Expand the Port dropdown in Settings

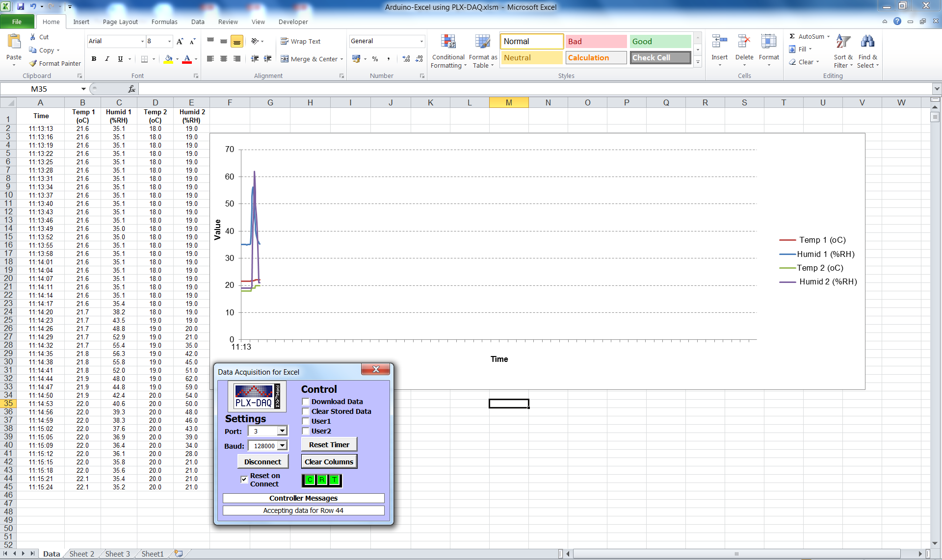(282, 431)
